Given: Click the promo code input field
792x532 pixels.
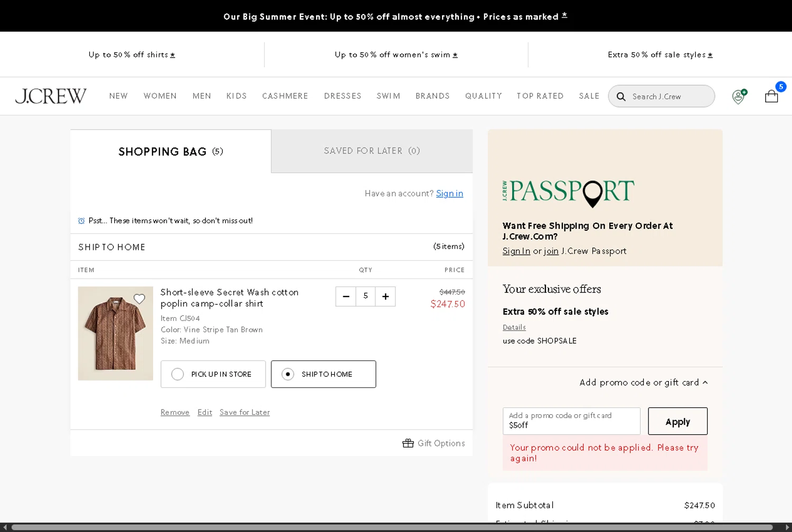Looking at the screenshot, I should coord(571,421).
